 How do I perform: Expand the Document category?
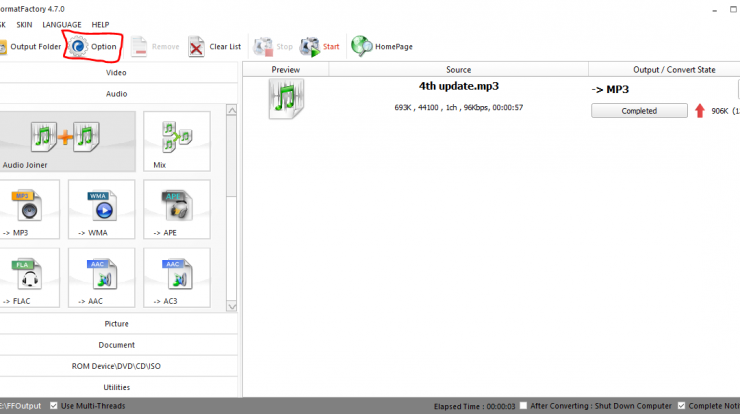pos(117,345)
